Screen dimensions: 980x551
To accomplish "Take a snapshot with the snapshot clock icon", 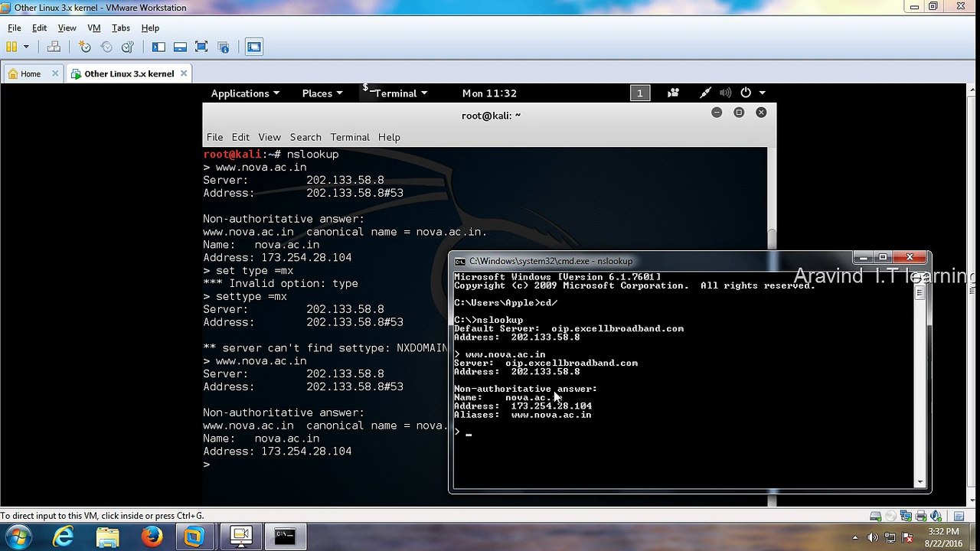I will tap(85, 47).
